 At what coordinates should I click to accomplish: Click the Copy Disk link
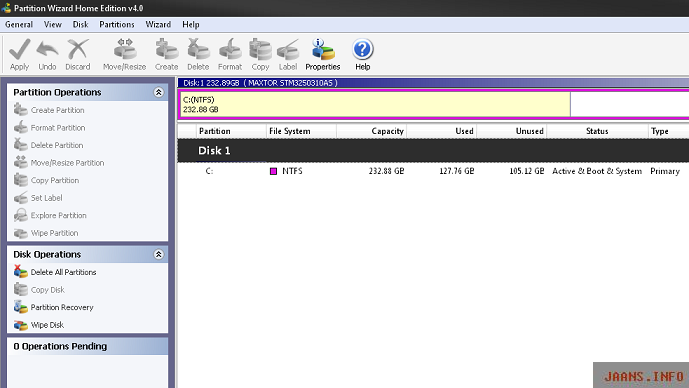[47, 290]
